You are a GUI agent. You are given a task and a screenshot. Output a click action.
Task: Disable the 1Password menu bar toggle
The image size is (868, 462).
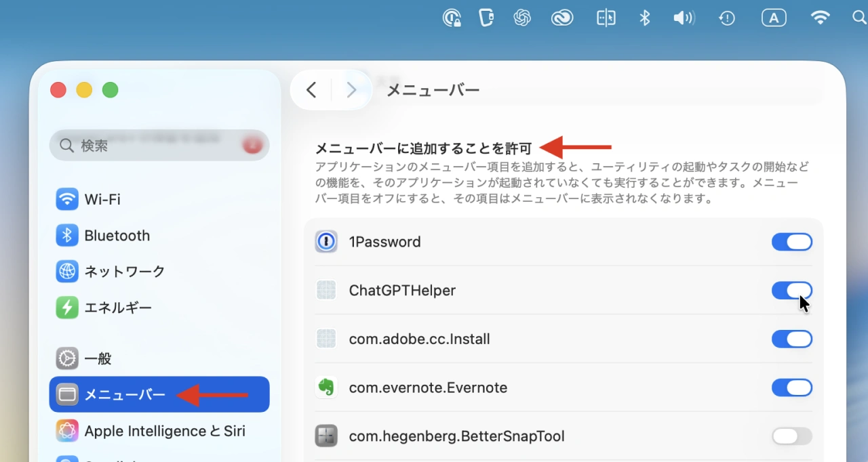pyautogui.click(x=791, y=241)
